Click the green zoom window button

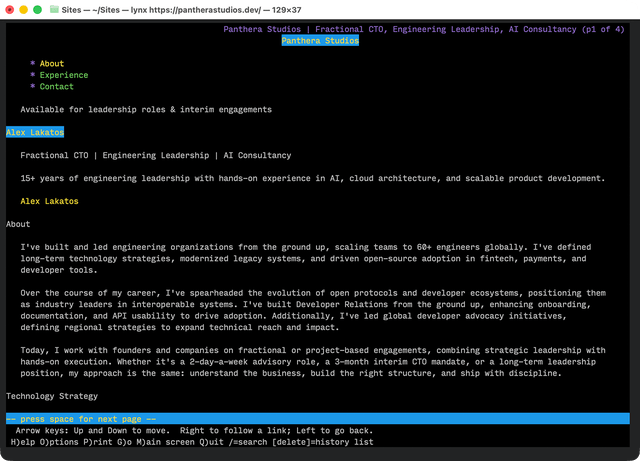pyautogui.click(x=37, y=9)
